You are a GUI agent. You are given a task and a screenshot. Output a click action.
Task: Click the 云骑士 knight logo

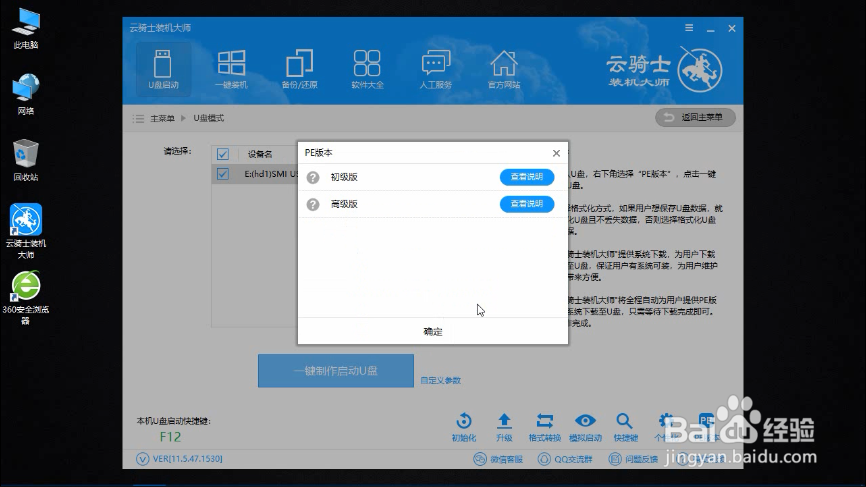tap(700, 70)
